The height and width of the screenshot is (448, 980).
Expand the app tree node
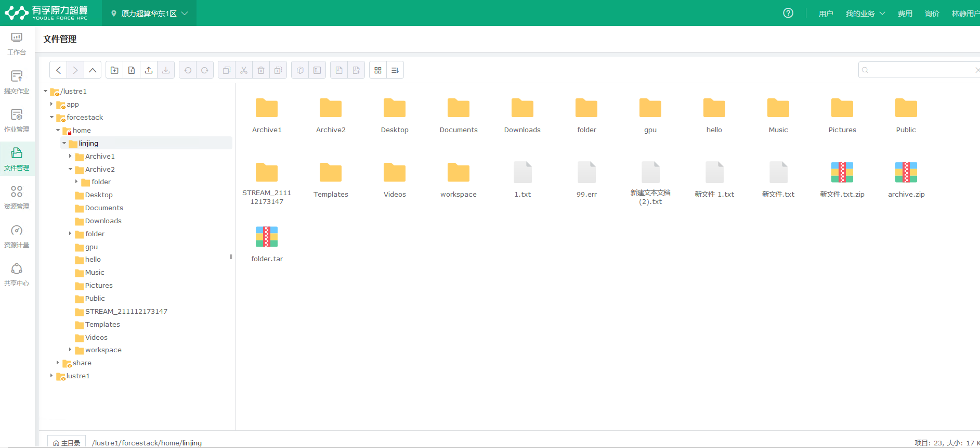[x=51, y=104]
